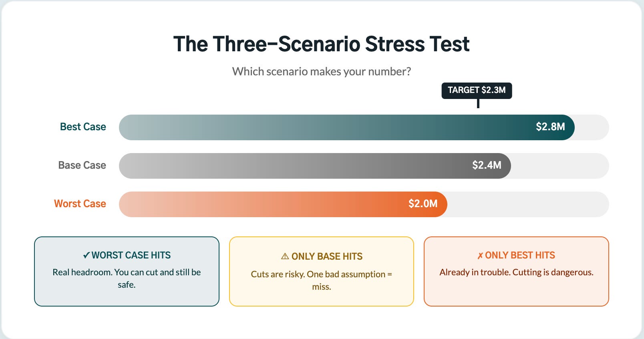Open the ONLY BASE HITS card
This screenshot has height=339, width=644.
click(321, 271)
